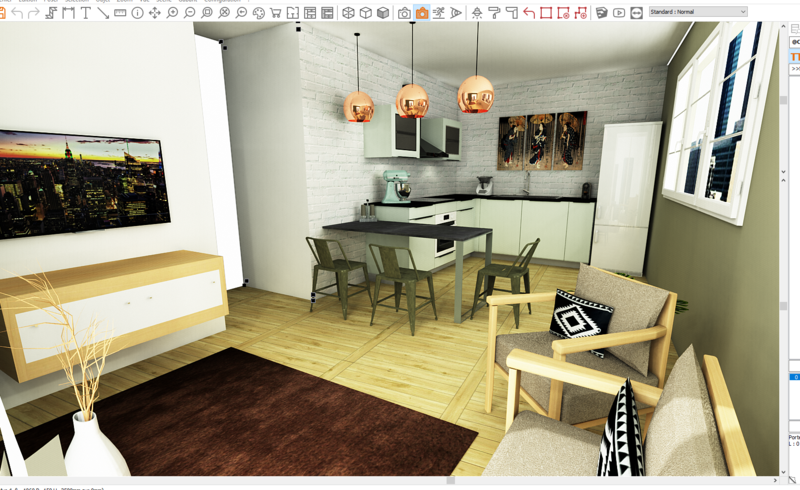Toggle the highlighted orange camera render mode
Viewport: 800px width, 490px height.
point(421,13)
